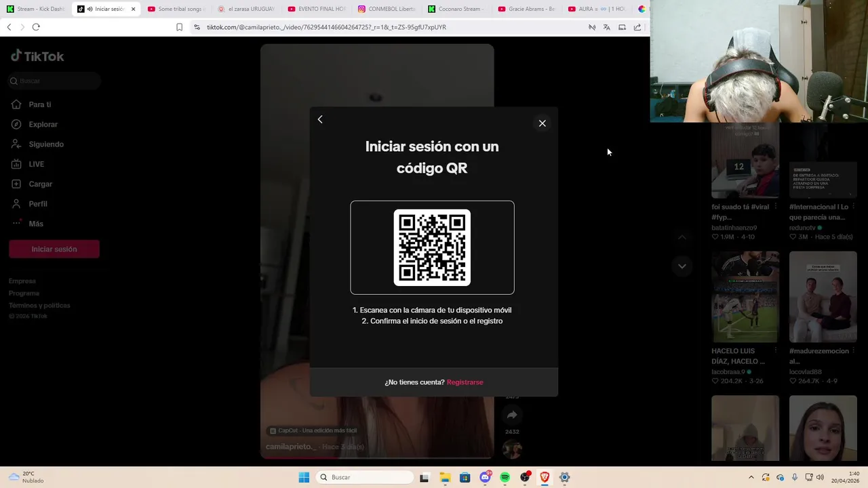Open volume control in system tray
Screen dimensions: 868x488
[820, 477]
